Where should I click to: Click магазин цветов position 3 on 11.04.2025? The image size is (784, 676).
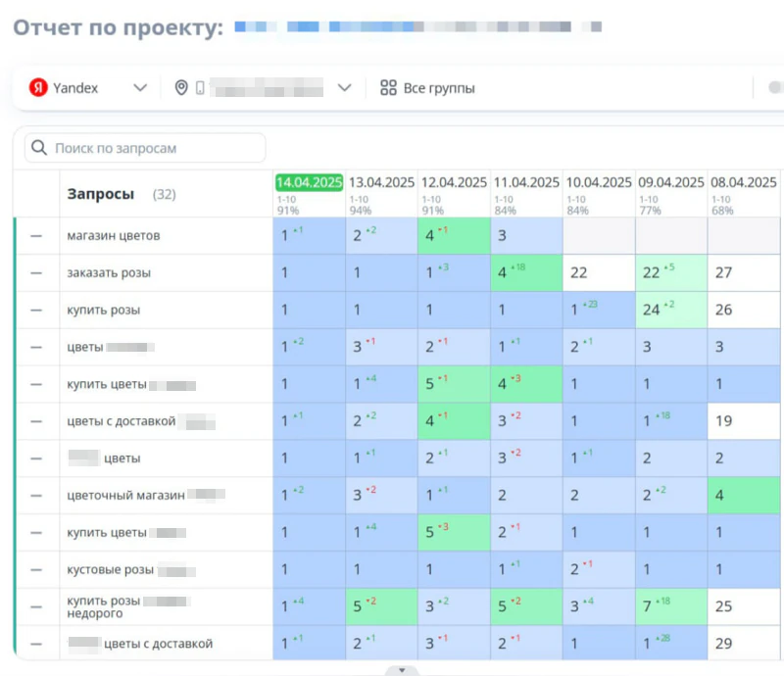[x=526, y=236]
